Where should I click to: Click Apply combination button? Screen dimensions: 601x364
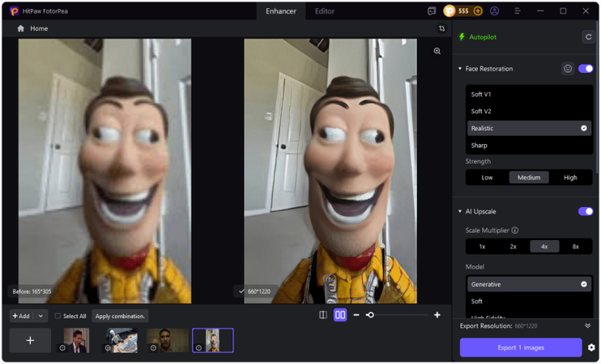pos(120,315)
